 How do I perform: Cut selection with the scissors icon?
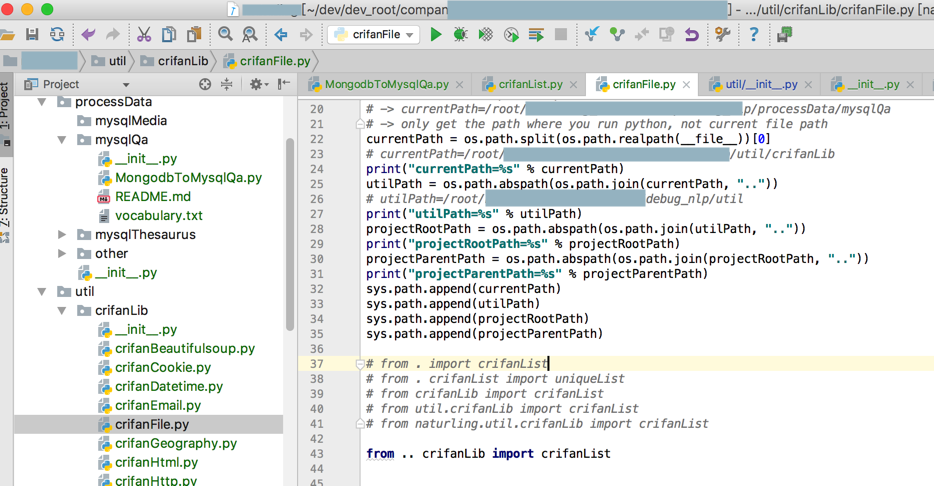(144, 34)
